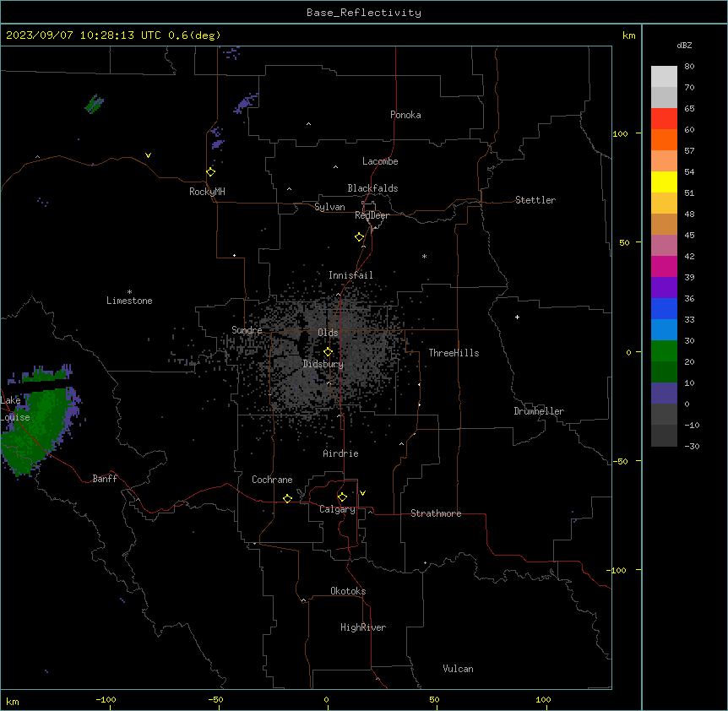The width and height of the screenshot is (728, 711).
Task: Select the blue 33-36 dBZ legend swatch
Action: [664, 308]
